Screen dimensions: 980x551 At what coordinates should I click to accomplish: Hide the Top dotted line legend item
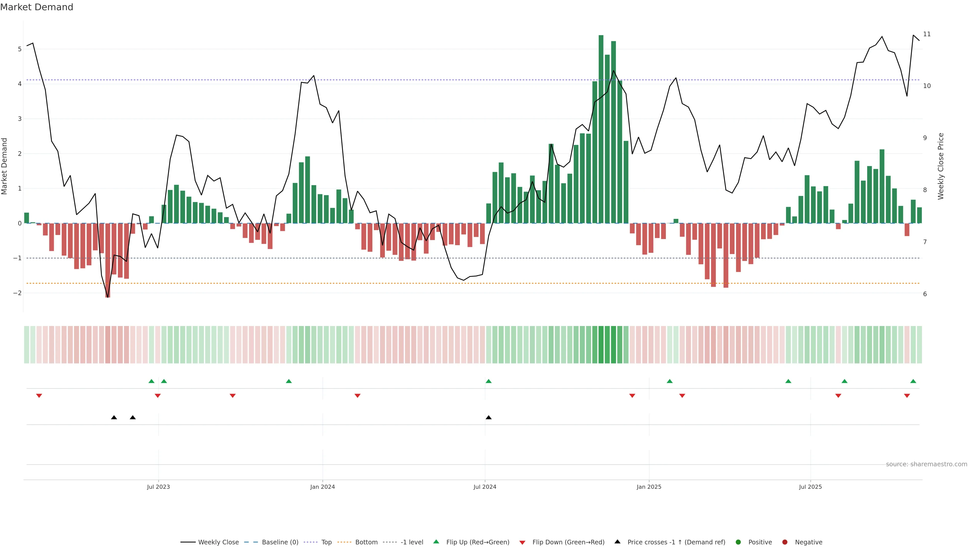click(326, 542)
